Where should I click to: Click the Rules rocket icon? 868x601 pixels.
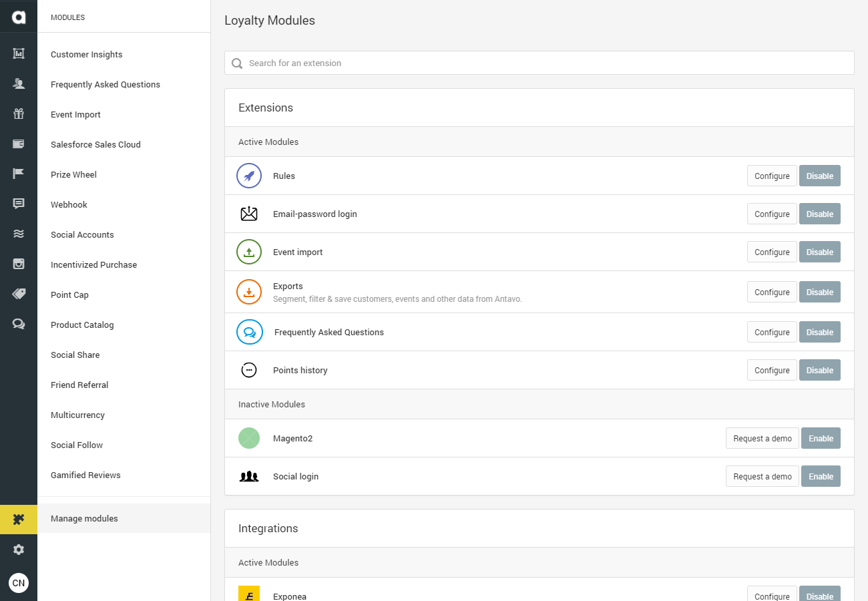(x=249, y=176)
